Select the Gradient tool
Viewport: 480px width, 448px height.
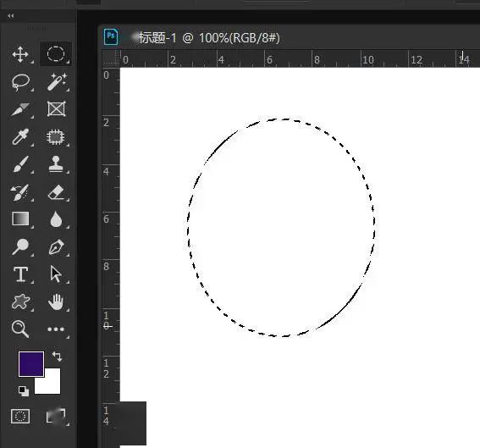click(x=20, y=218)
